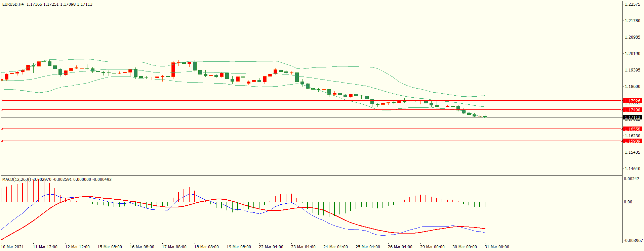Click the 1.15435 price axis value
Image resolution: width=644 pixels, height=251 pixels.
pyautogui.click(x=633, y=152)
